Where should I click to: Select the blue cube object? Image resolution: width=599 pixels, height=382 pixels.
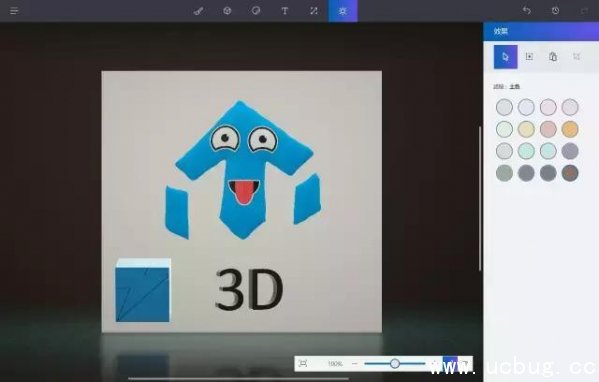143,290
